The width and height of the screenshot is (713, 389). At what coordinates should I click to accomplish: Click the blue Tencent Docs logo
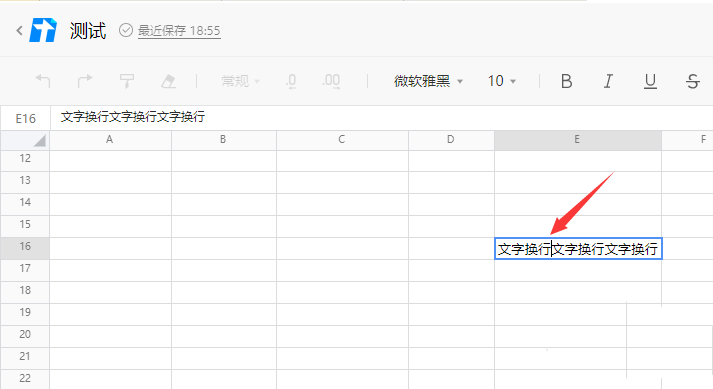click(43, 30)
